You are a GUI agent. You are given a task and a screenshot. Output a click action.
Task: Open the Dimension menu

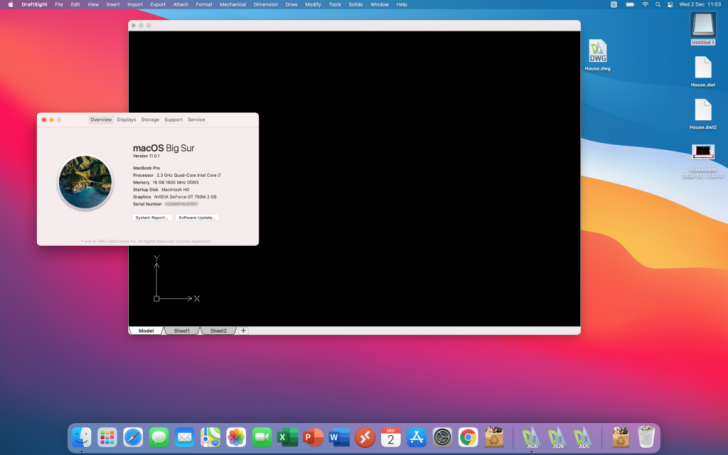tap(266, 4)
